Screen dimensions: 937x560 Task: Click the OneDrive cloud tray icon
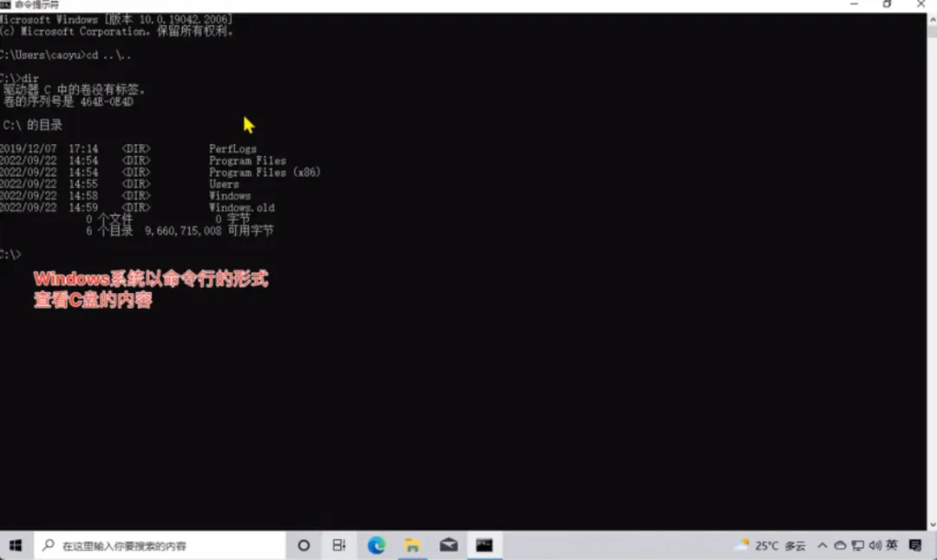(x=840, y=545)
